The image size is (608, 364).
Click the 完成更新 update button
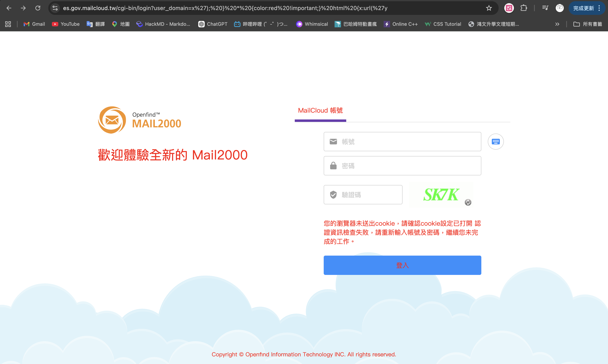pos(583,8)
